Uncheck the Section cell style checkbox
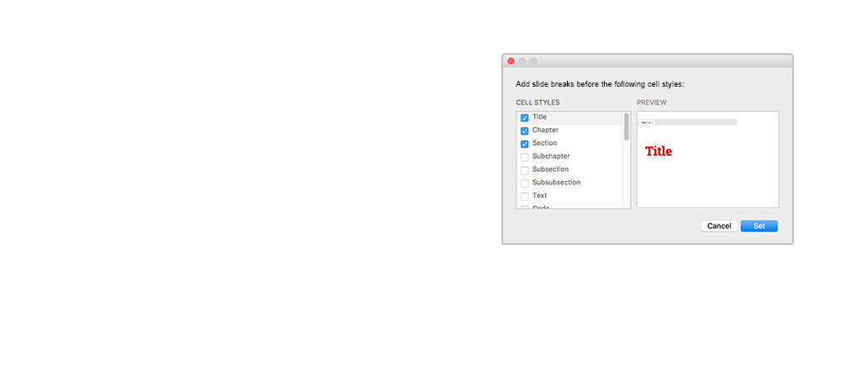 coord(524,144)
